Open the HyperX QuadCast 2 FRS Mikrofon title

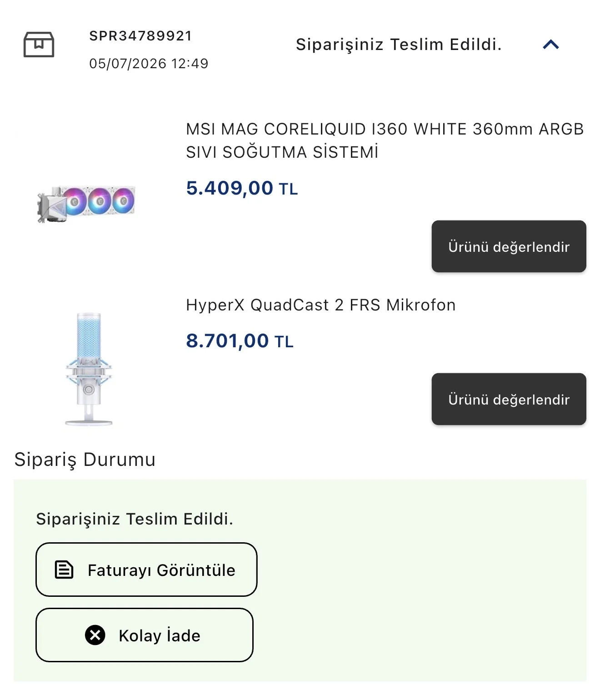point(320,305)
